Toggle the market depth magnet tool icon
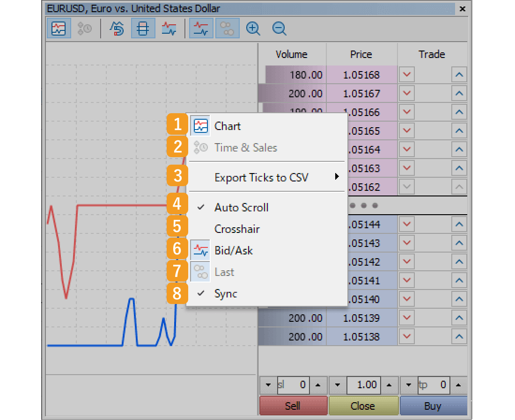 click(x=117, y=28)
